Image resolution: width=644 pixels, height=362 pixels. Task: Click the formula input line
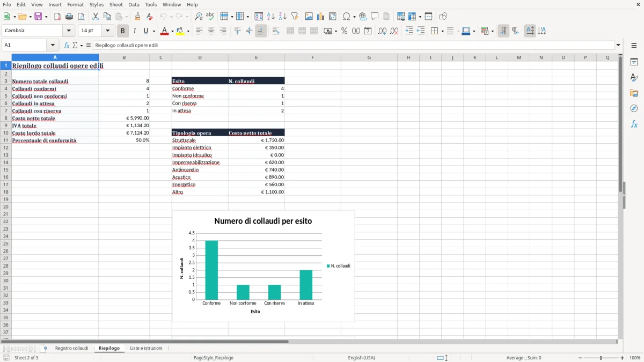click(x=354, y=46)
